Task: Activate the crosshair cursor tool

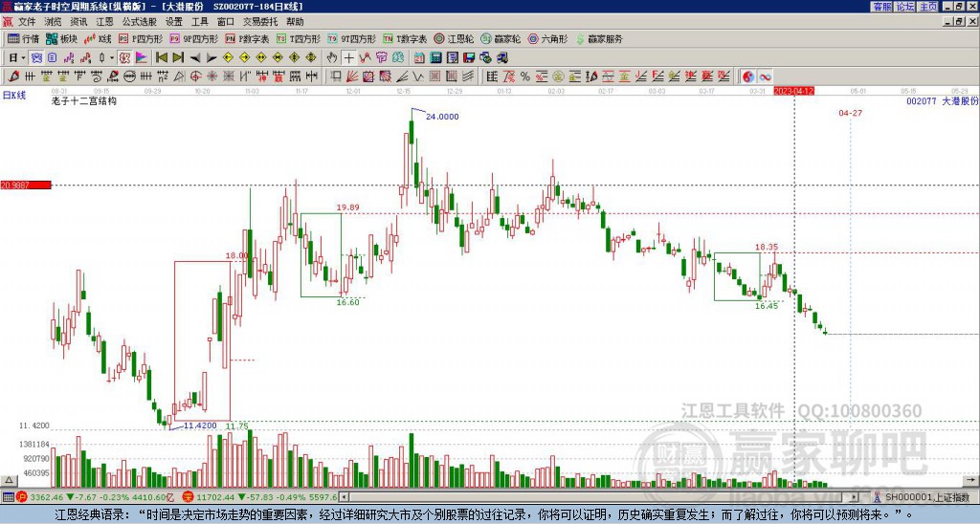Action: coord(349,57)
